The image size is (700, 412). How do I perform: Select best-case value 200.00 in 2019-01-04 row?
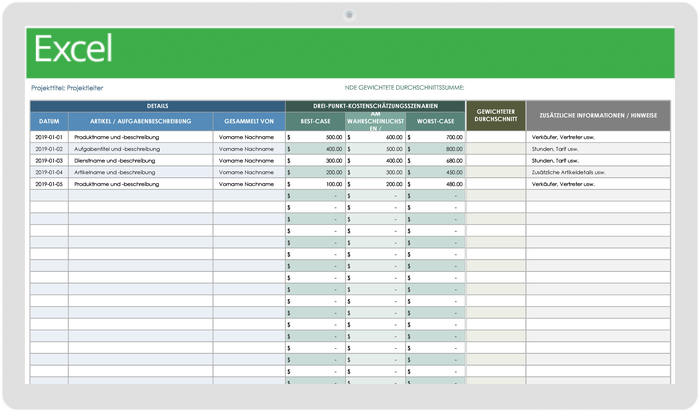coord(316,172)
